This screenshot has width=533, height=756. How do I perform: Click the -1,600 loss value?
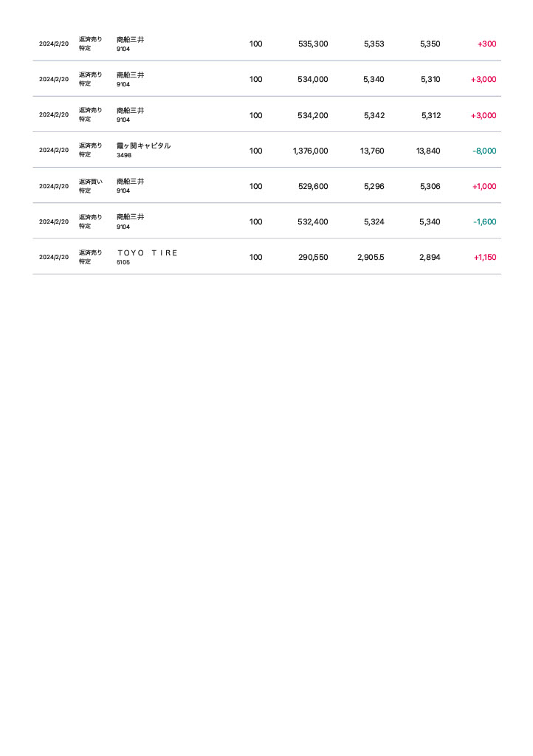coord(484,221)
